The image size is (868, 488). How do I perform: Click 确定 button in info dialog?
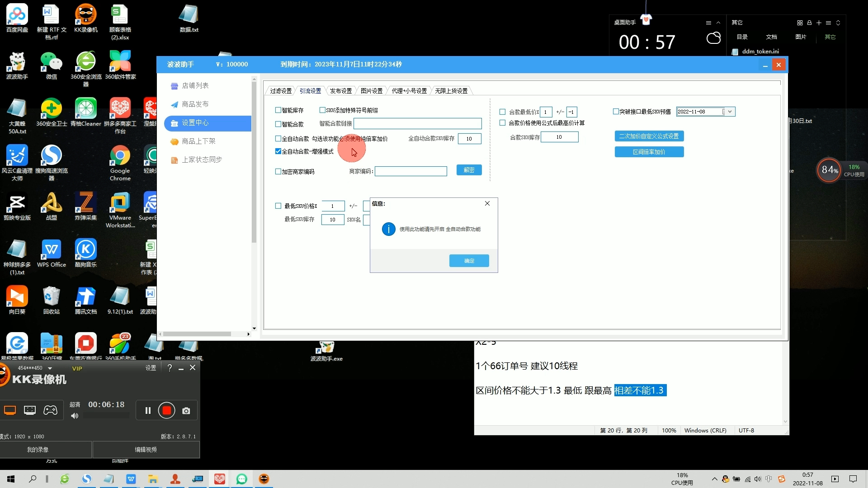469,260
